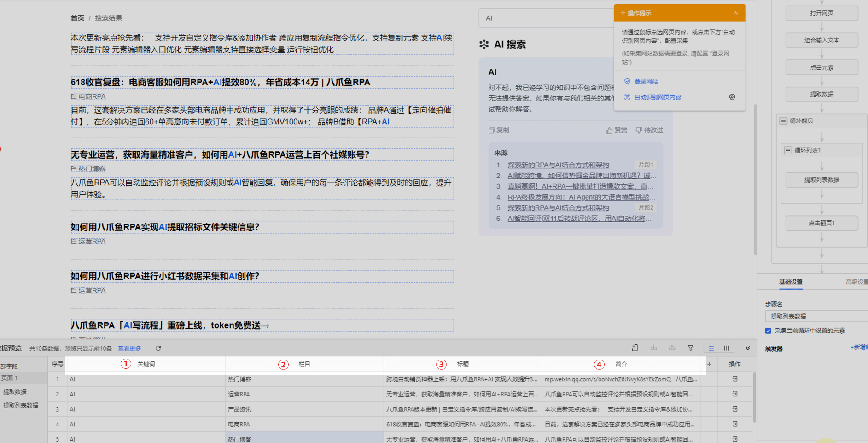
Task: Select 提取列表数据 in left field list
Action: 21,406
